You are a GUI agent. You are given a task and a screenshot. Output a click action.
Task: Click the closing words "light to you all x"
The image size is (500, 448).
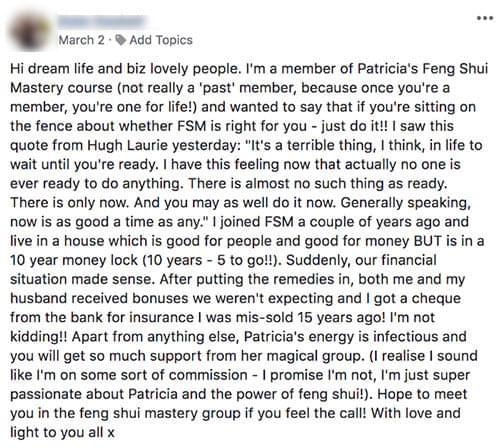coord(62,433)
